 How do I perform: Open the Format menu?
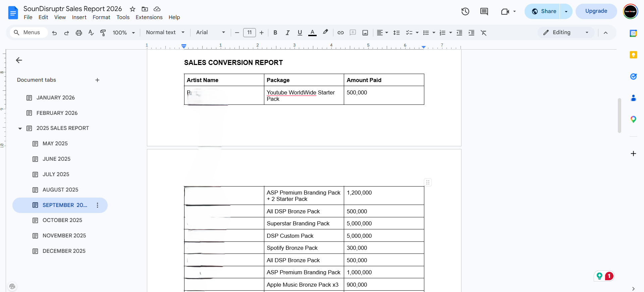pyautogui.click(x=101, y=17)
